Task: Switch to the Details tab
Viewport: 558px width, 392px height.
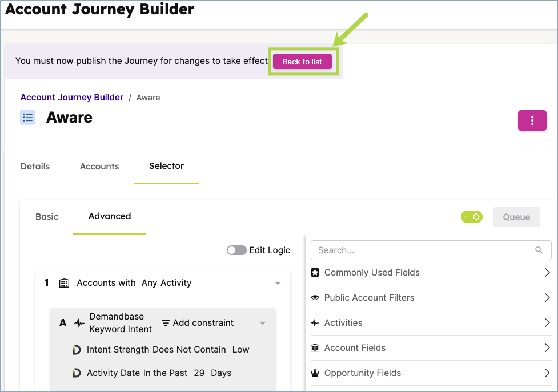Action: [x=35, y=166]
